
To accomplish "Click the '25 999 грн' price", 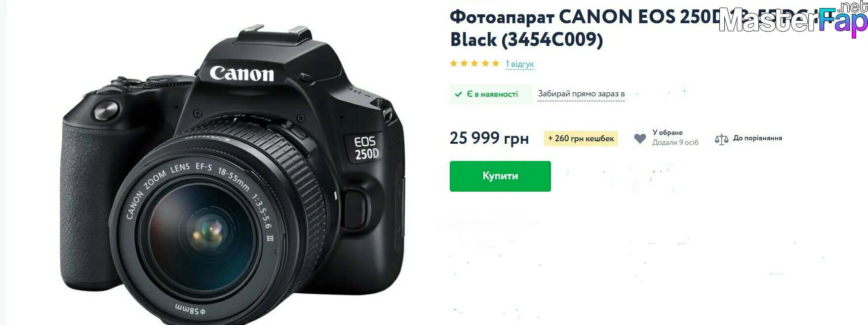I will click(x=489, y=138).
